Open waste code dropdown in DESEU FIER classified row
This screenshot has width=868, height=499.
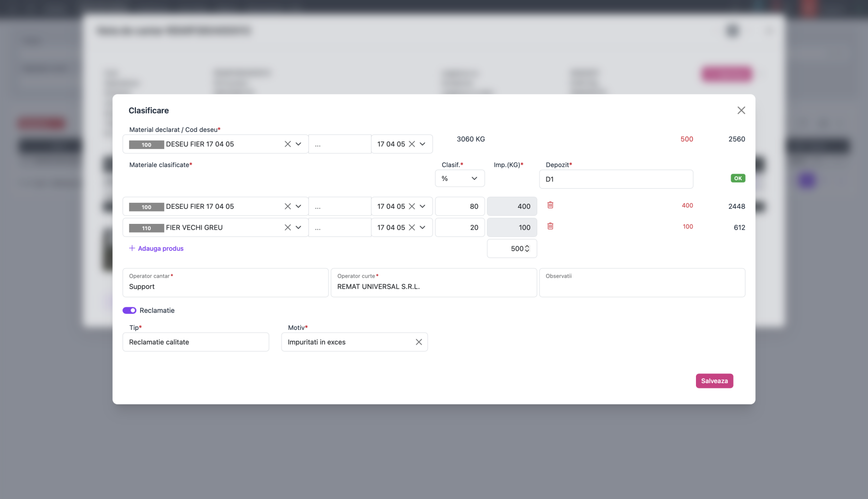point(423,206)
